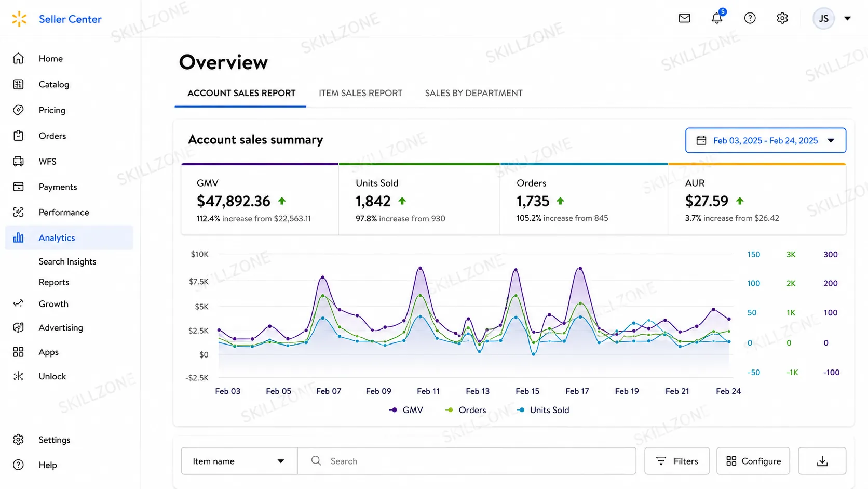This screenshot has width=868, height=489.
Task: Click the Seller Center title link
Action: tap(70, 19)
